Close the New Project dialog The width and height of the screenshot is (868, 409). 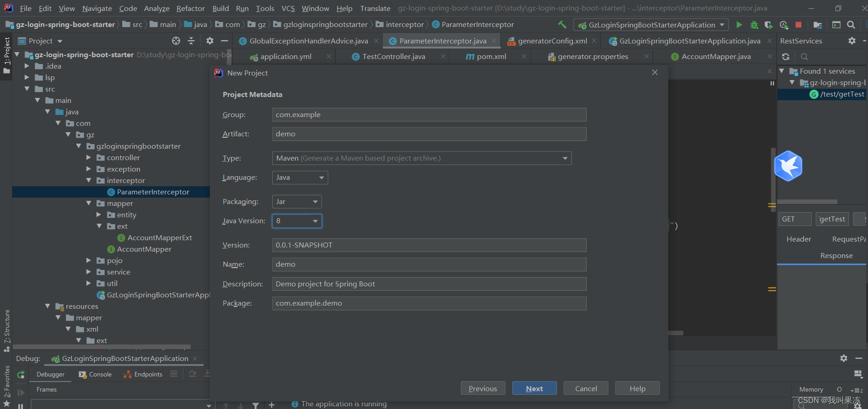coord(655,73)
